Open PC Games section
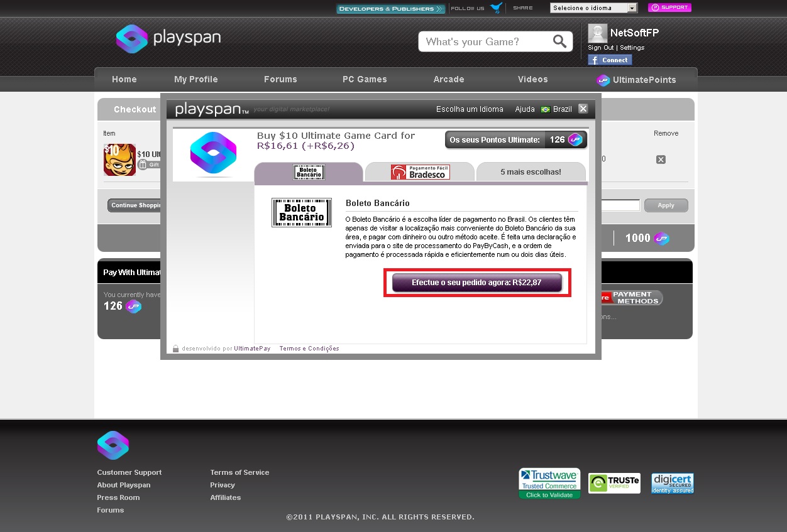This screenshot has width=787, height=532. click(365, 79)
